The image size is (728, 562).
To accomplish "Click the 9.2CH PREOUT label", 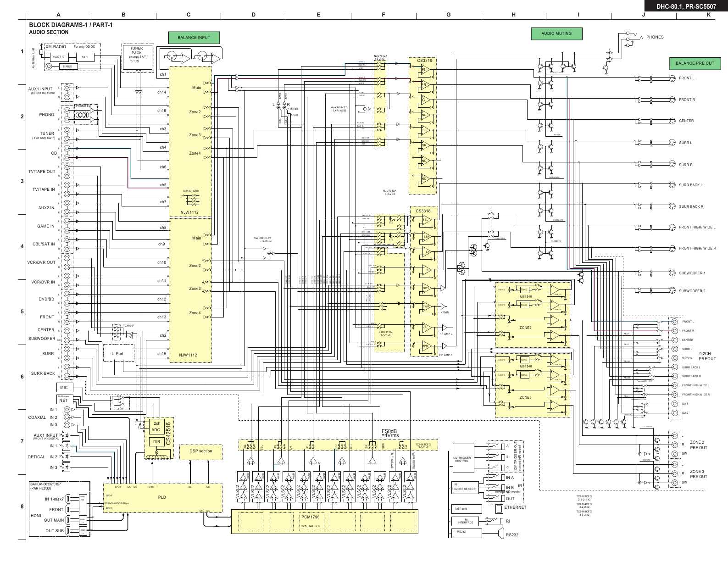I will pyautogui.click(x=707, y=356).
